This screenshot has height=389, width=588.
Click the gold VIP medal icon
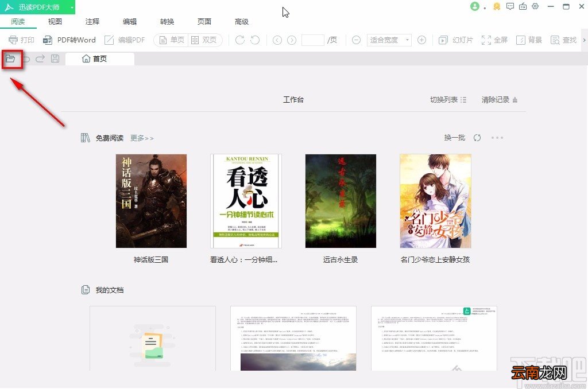tap(497, 6)
